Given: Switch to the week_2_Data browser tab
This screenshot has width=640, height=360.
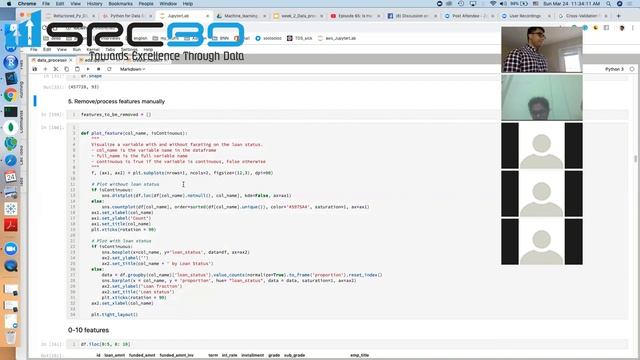Looking at the screenshot, I should 298,16.
